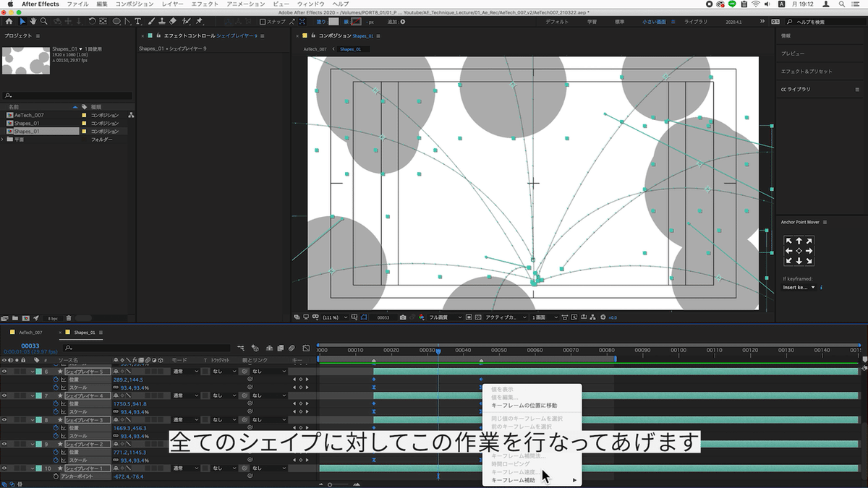
Task: Switch to the AeTech_007 timeline tab
Action: (30, 333)
